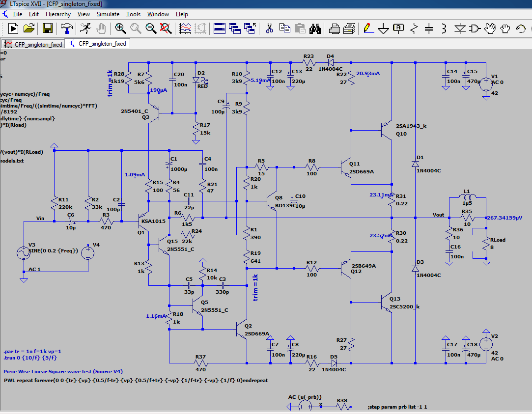Open the Control Panel hammer icon
This screenshot has width=532, height=414.
66,28
